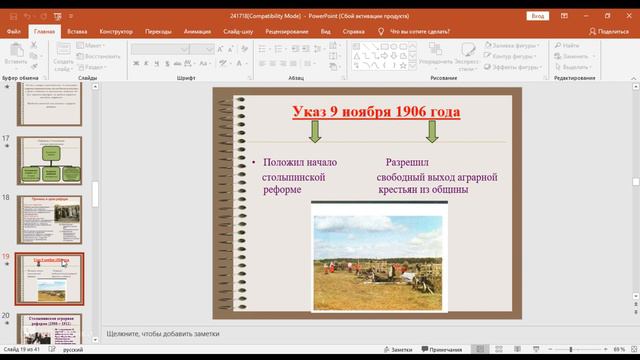Click the Center text alignment icon
The image size is (640, 360).
point(273,64)
